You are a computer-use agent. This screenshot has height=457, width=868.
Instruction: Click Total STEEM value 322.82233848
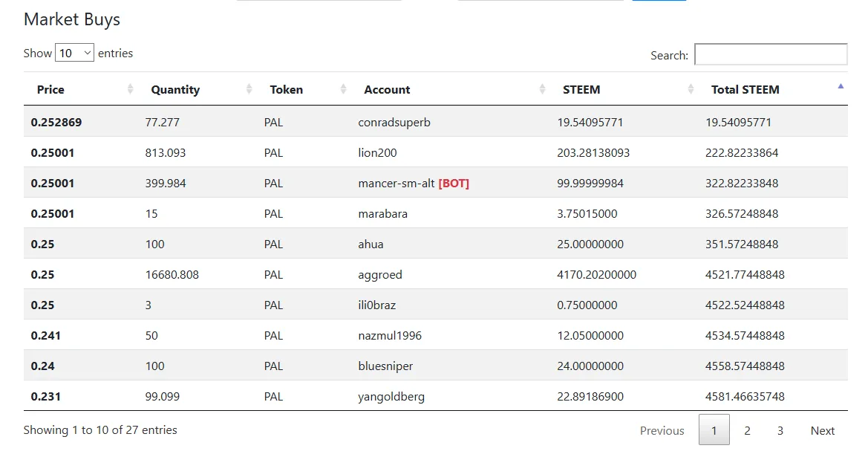point(742,184)
